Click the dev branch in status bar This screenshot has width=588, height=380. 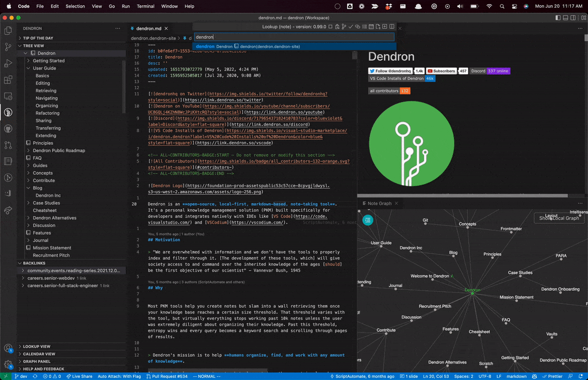click(21, 376)
